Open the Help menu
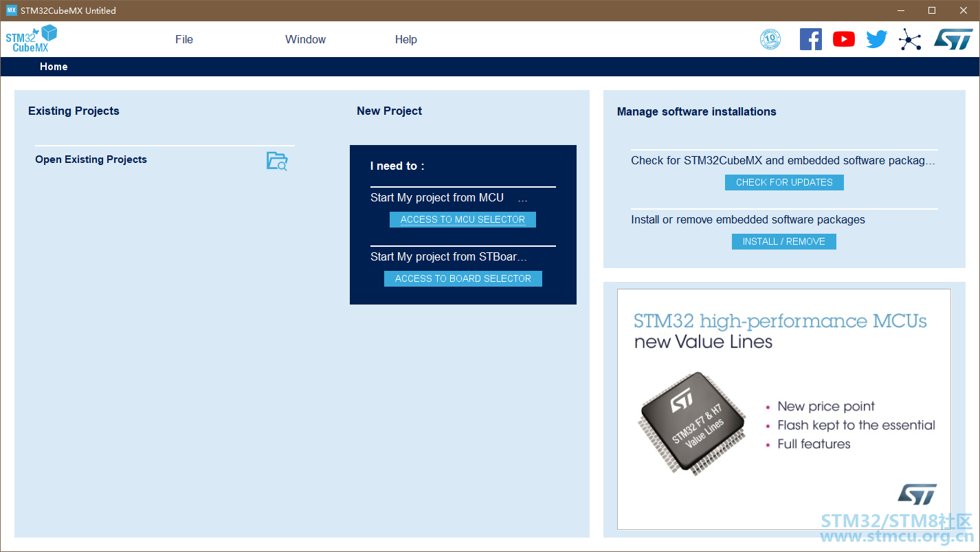This screenshot has height=552, width=980. (406, 39)
